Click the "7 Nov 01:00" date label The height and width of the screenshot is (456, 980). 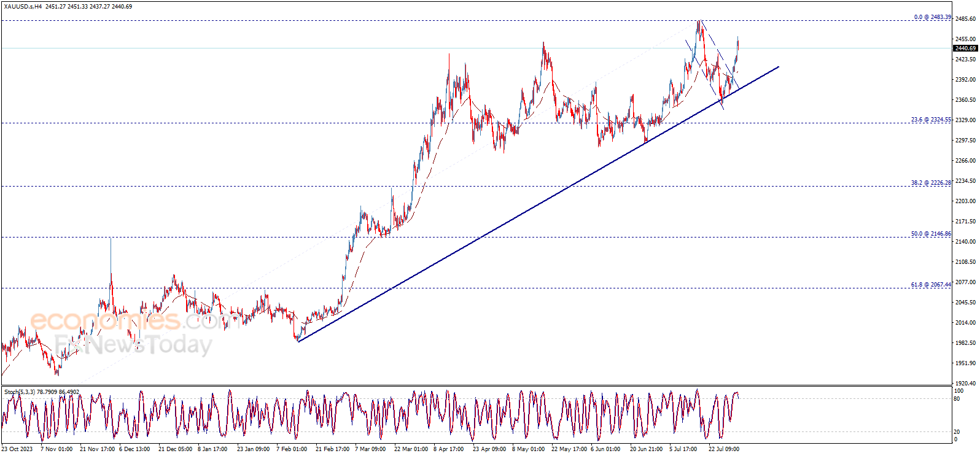click(x=56, y=449)
